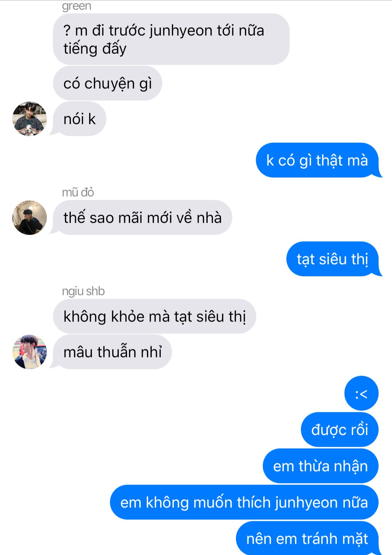
Task: Tap message mentioning junhyeon tới nữa tiếng
Action: pyautogui.click(x=171, y=39)
